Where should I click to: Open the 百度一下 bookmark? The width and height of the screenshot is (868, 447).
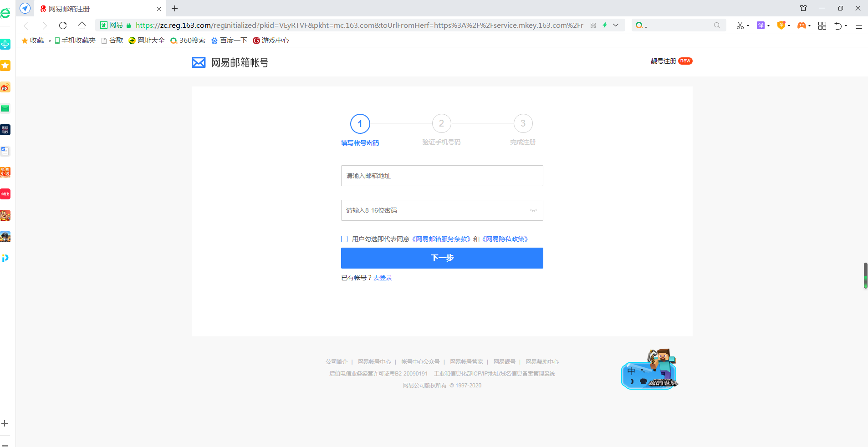click(229, 41)
